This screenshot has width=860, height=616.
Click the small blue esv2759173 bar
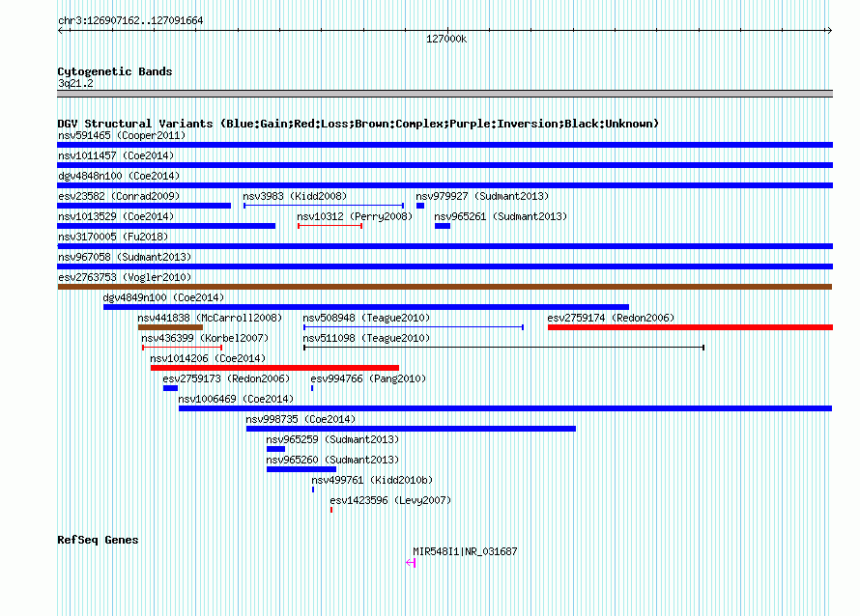[x=171, y=388]
